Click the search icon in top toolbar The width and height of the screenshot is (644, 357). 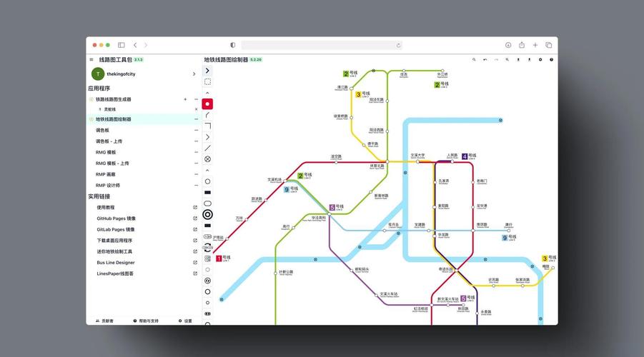(x=474, y=59)
